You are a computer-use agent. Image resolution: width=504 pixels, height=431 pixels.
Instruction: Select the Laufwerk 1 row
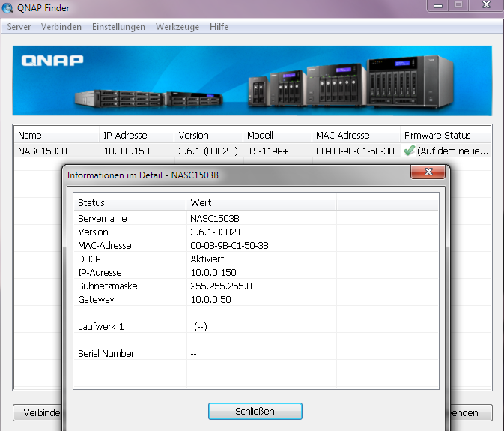pos(256,327)
